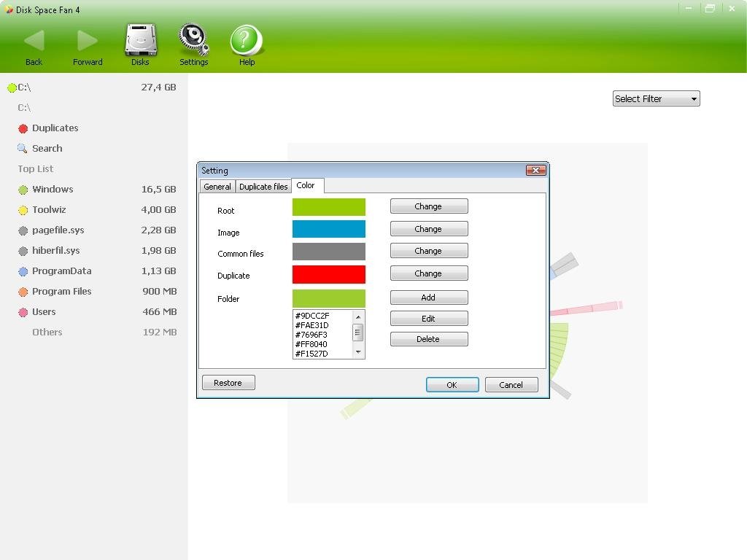Change the Common files color
The width and height of the screenshot is (747, 560).
(429, 251)
